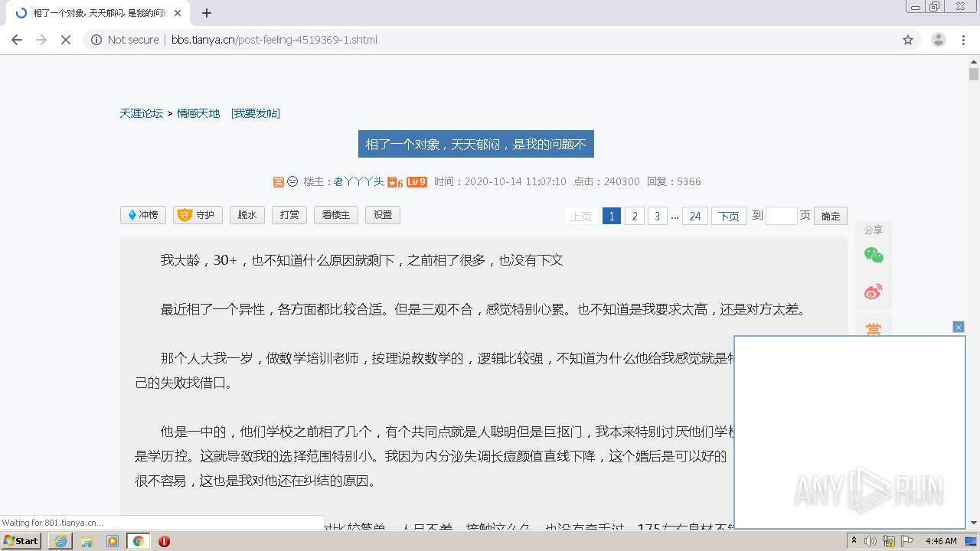Click the posting time 2020-10-14 11:07:10
980x551 pixels.
tap(515, 181)
